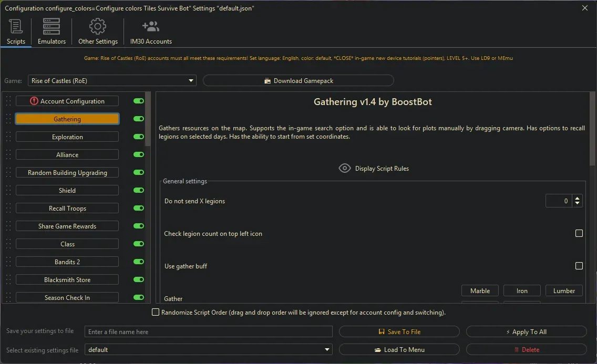Close the Configuration window
This screenshot has width=597, height=364.
(x=585, y=8)
